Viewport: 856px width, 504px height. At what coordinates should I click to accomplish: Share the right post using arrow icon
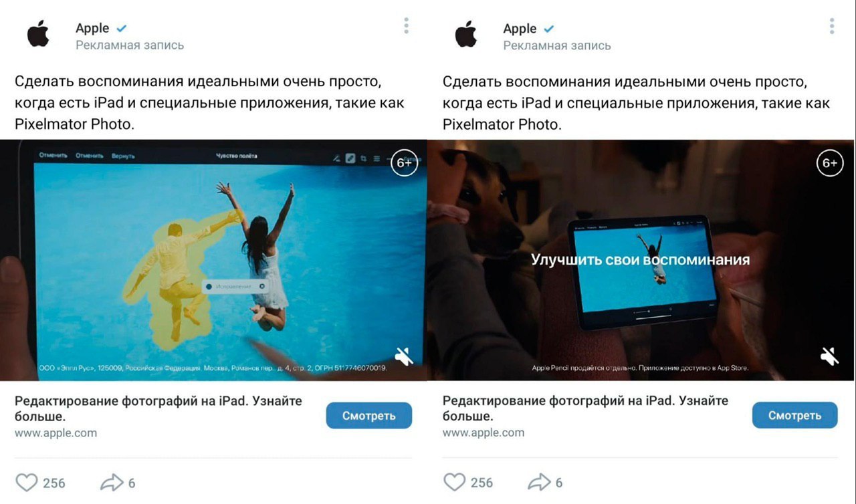(x=540, y=482)
